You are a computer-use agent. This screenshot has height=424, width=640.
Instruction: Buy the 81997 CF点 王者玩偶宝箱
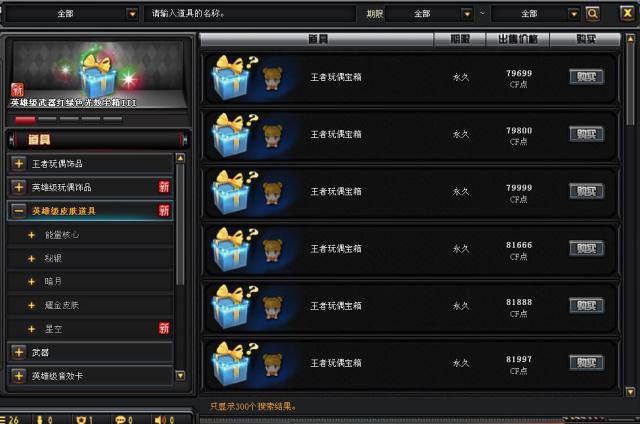click(587, 363)
